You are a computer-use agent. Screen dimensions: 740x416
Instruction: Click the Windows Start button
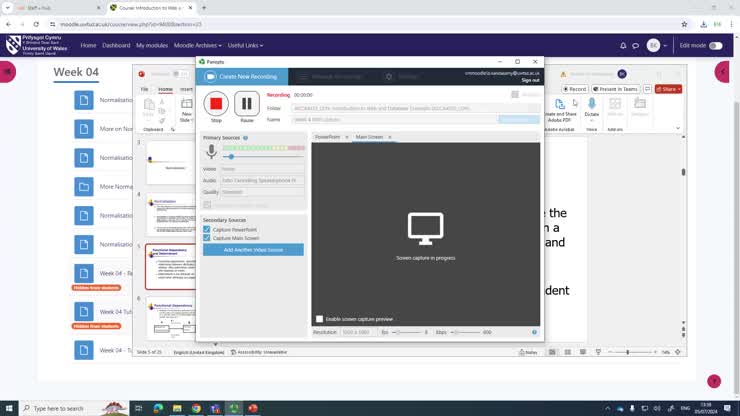(9, 408)
